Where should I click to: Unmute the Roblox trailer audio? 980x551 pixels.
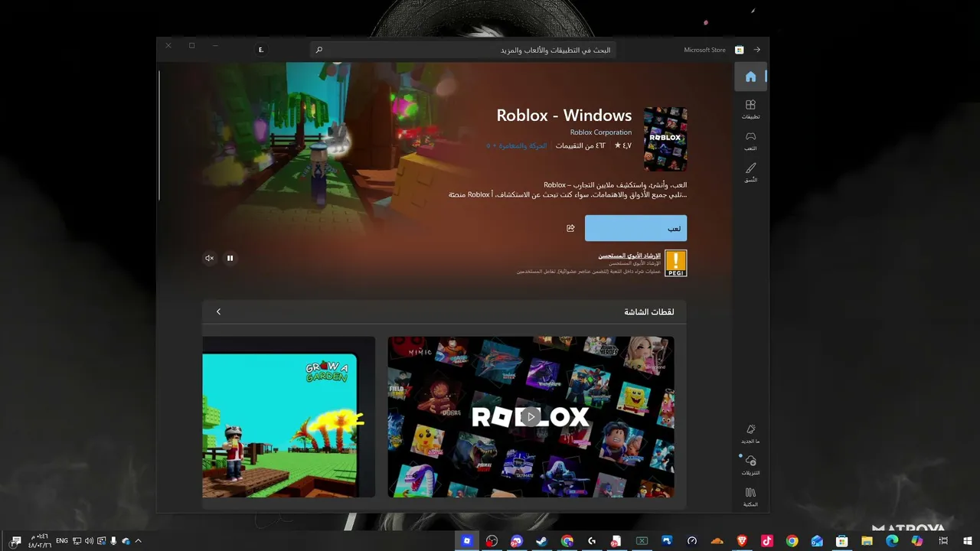[209, 258]
